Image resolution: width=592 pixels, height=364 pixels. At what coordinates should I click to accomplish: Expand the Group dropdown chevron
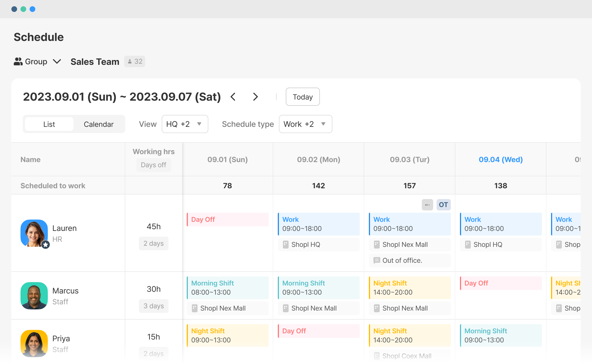[57, 61]
